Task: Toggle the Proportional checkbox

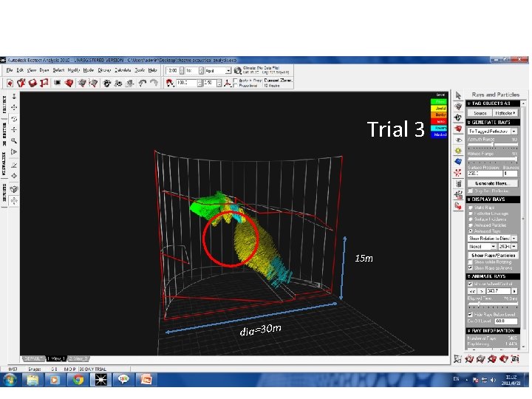Action: point(235,86)
